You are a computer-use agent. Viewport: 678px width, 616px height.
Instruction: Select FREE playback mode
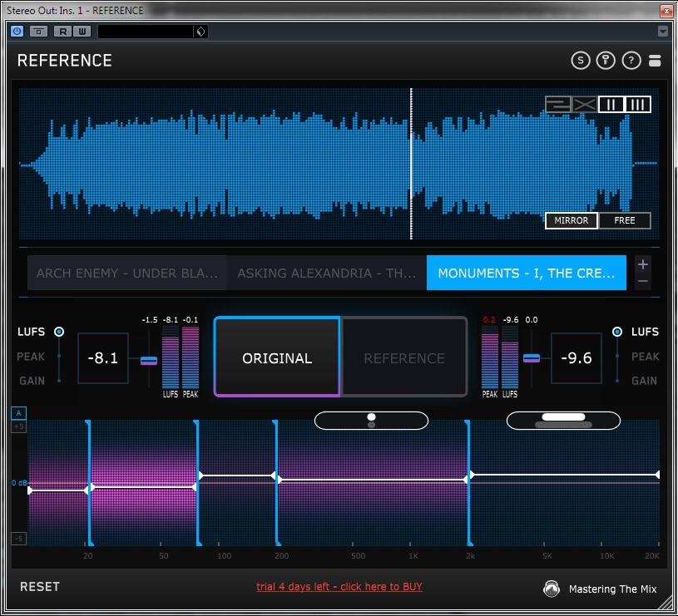point(625,220)
